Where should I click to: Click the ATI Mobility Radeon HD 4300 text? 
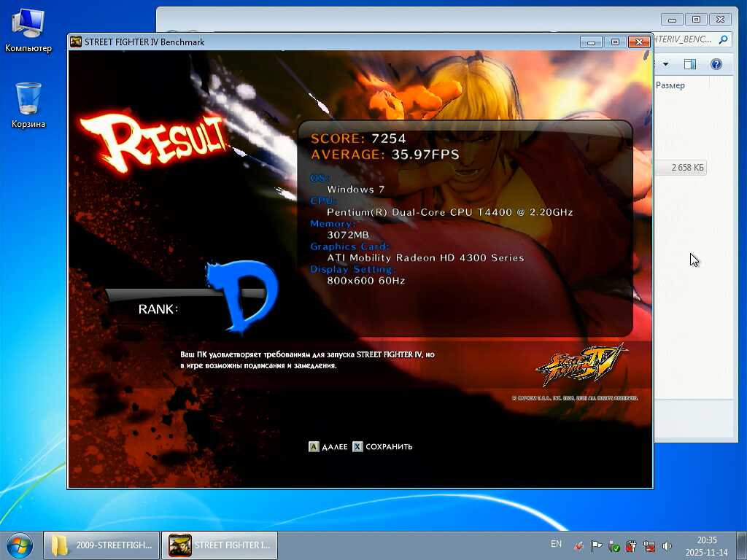pyautogui.click(x=425, y=257)
